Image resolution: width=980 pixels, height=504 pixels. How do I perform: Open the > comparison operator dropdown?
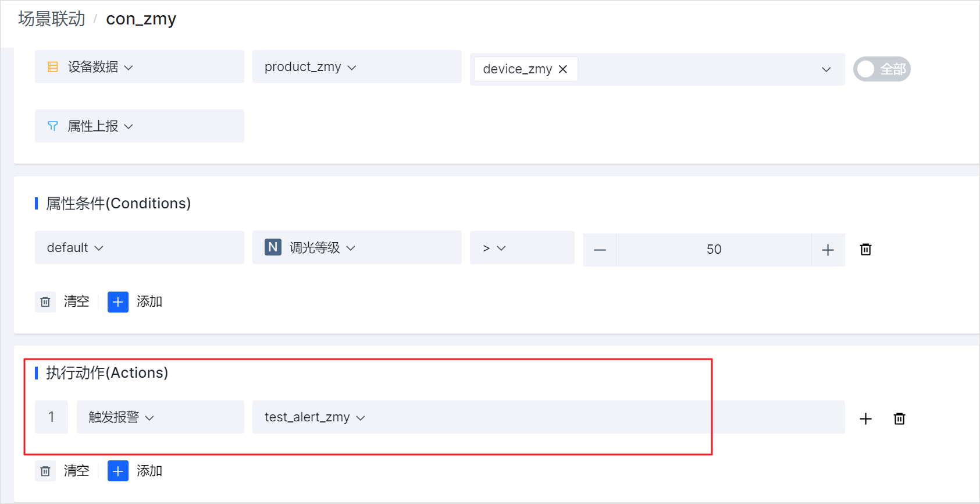click(x=522, y=248)
